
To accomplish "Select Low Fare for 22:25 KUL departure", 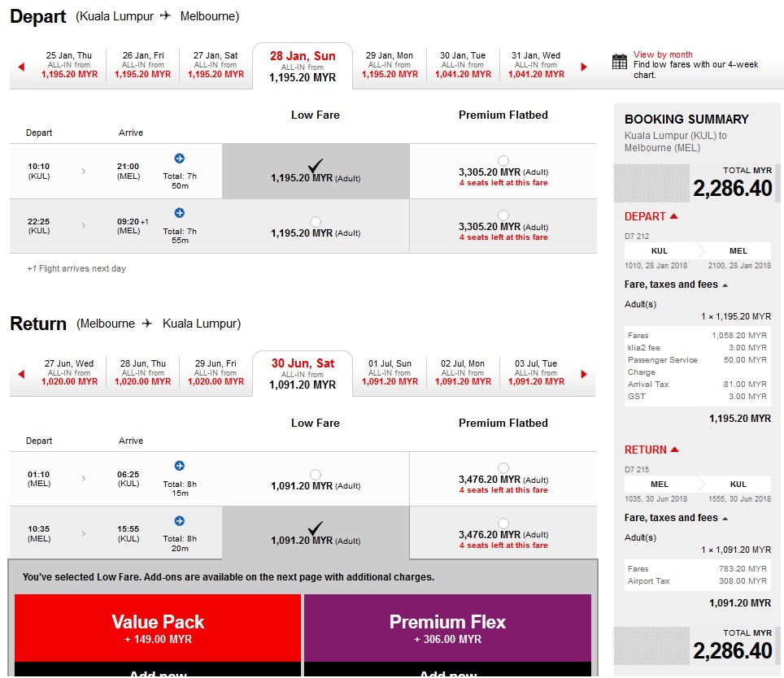I will [316, 222].
